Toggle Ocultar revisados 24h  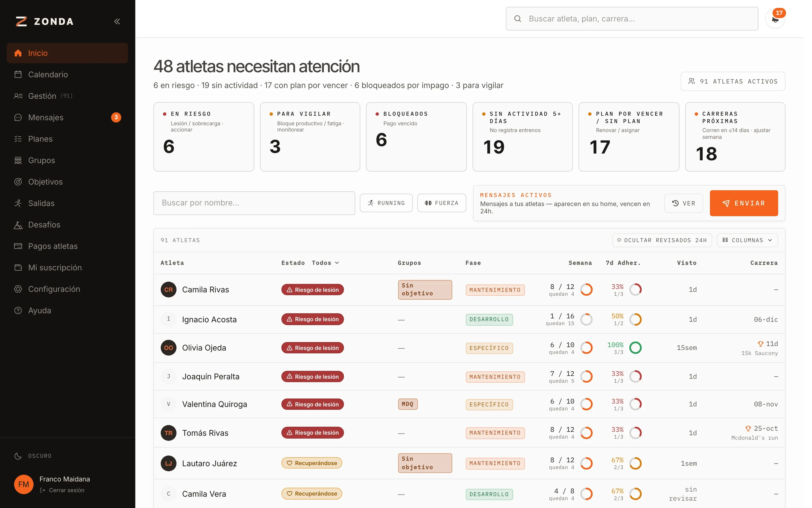[662, 240]
